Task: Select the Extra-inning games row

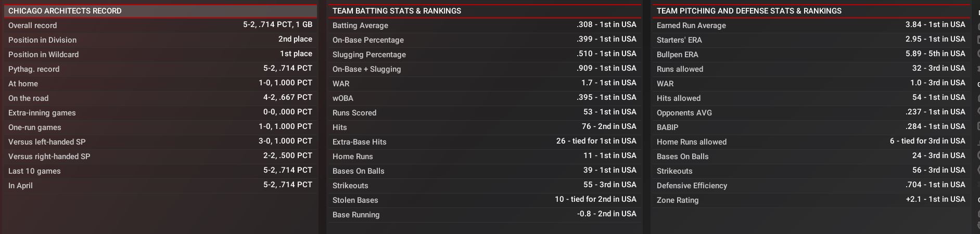Action: [160, 112]
